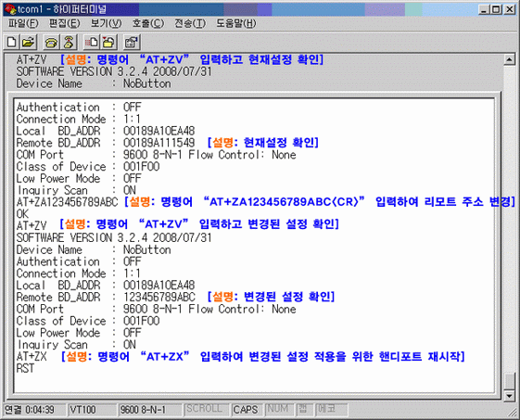The height and width of the screenshot is (420, 520).
Task: Open the 전송(T) menu
Action: click(x=190, y=23)
